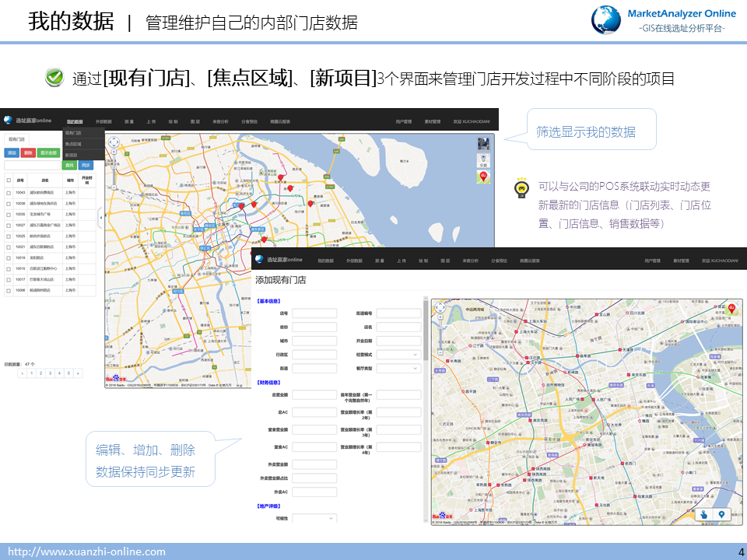Adjust the zoom slider on the upper map
The image size is (747, 560).
(x=114, y=169)
